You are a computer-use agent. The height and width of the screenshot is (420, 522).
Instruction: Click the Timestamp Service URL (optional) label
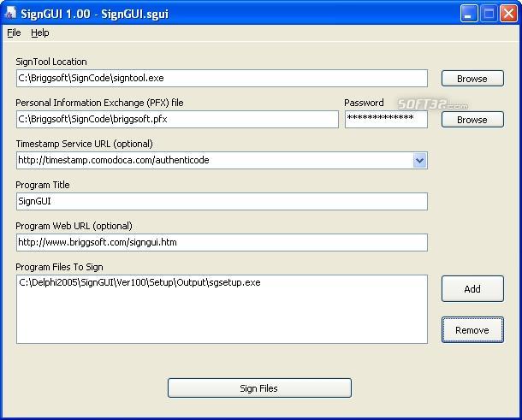[84, 144]
